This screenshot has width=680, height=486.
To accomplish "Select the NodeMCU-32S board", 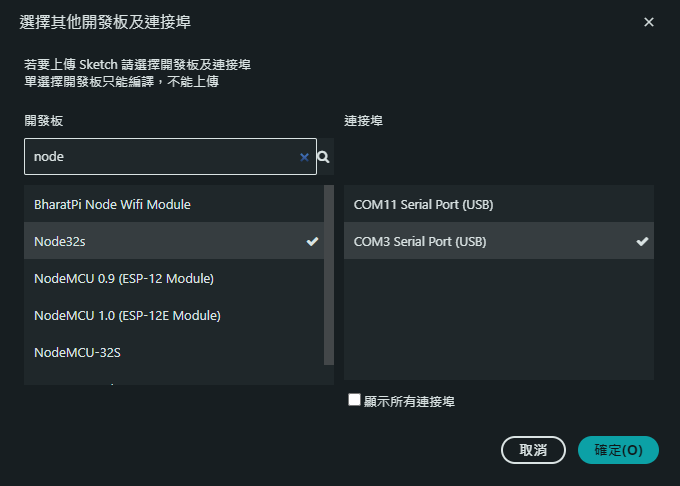I will 84,352.
